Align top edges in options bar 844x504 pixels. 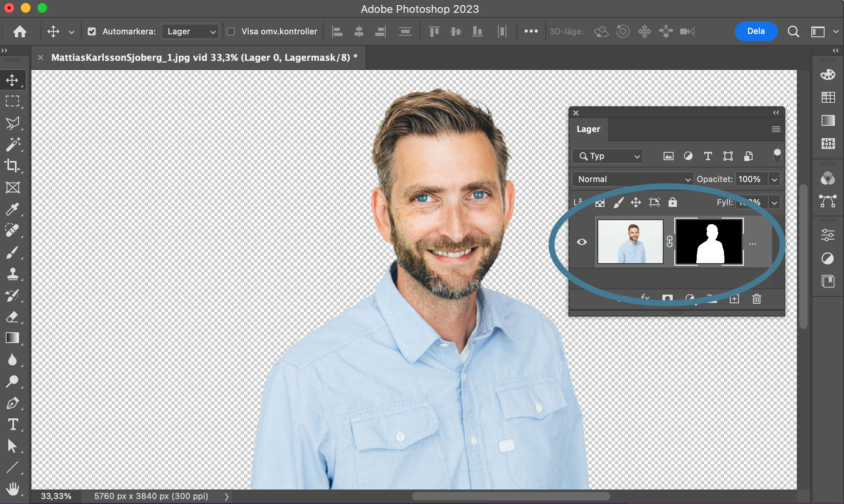tap(434, 31)
